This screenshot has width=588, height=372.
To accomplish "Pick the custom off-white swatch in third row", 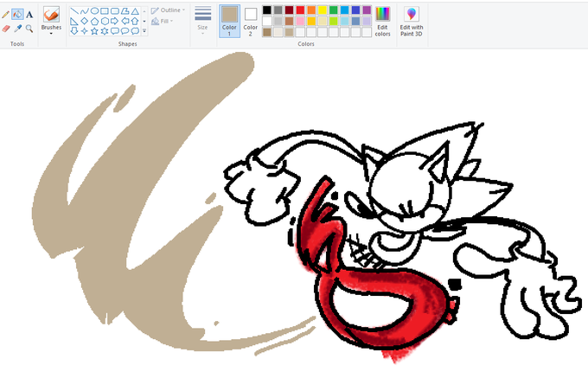I will (278, 32).
